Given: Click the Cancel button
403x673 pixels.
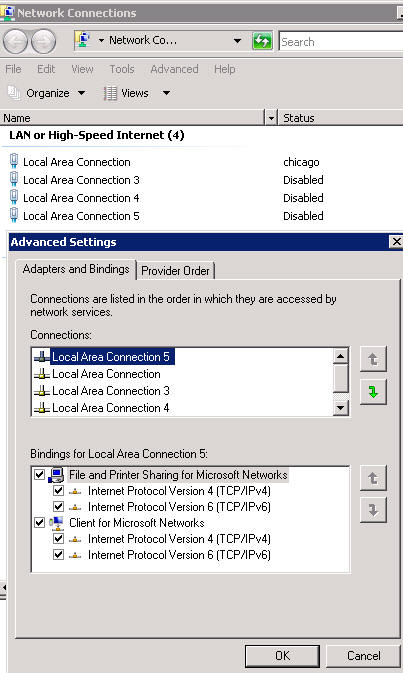Looking at the screenshot, I should pyautogui.click(x=364, y=655).
